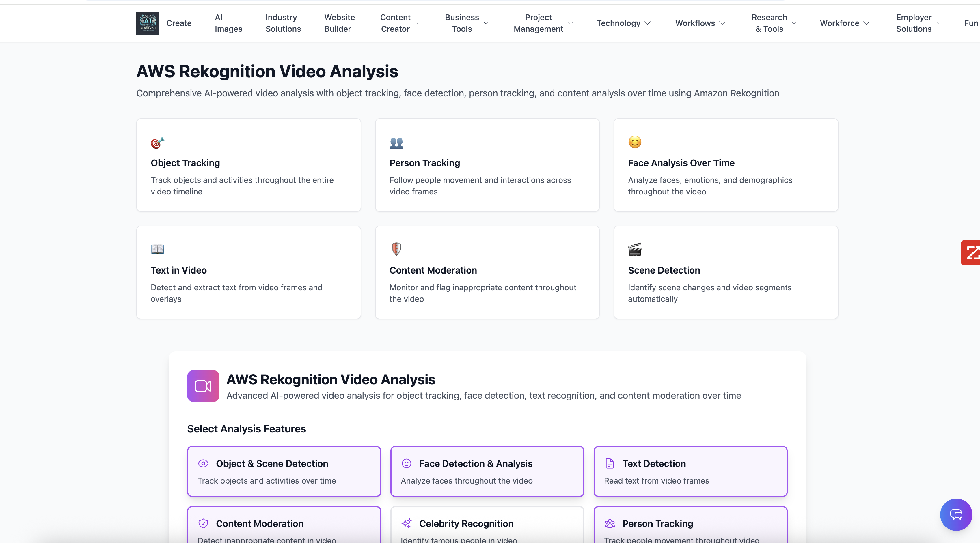980x543 pixels.
Task: Click the Text in Video book icon
Action: point(157,249)
